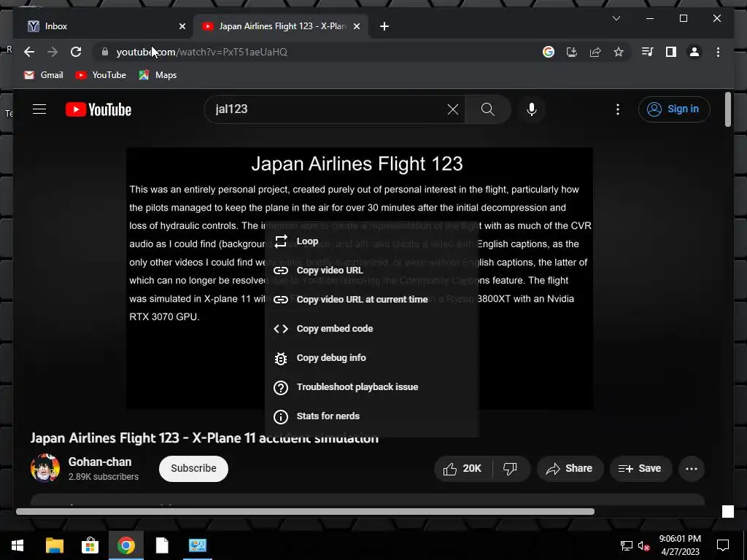Switch to the Inbox tab
This screenshot has width=747, height=560.
(102, 26)
